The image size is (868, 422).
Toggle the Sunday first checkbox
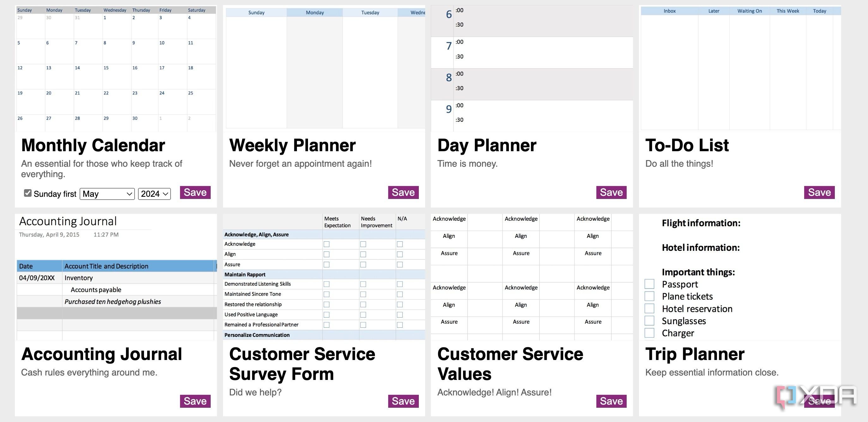pyautogui.click(x=27, y=193)
